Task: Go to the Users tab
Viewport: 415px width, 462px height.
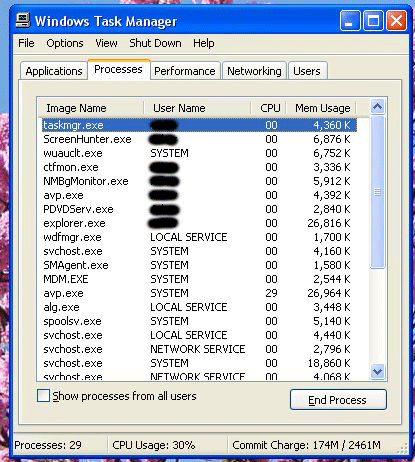Action: 307,71
